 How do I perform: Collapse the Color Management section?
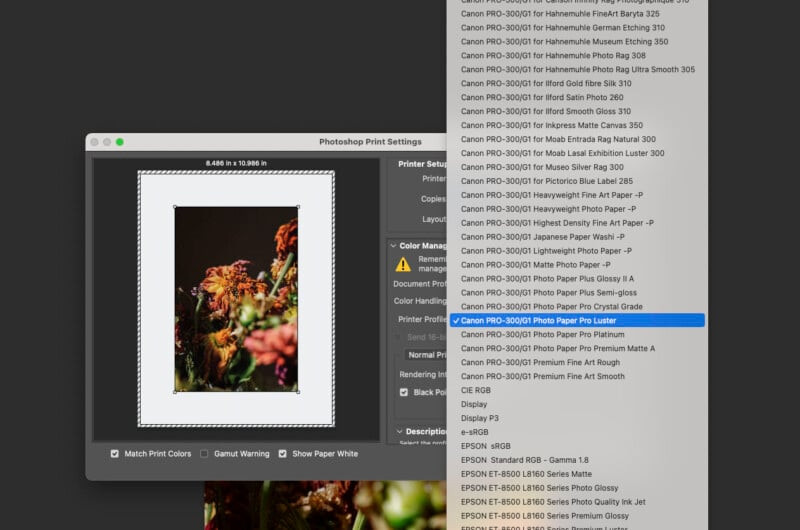(x=393, y=246)
